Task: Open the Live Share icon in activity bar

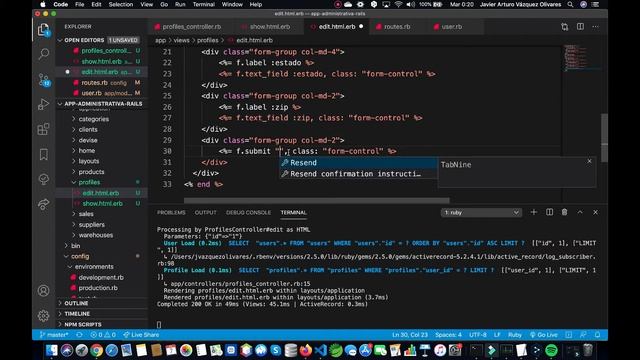Action: (x=43, y=204)
